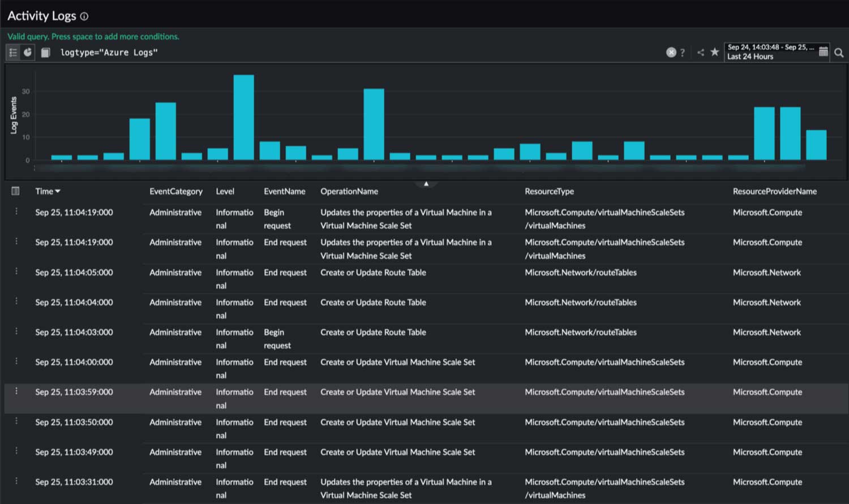The height and width of the screenshot is (504, 849).
Task: Select the list view icon
Action: [12, 52]
